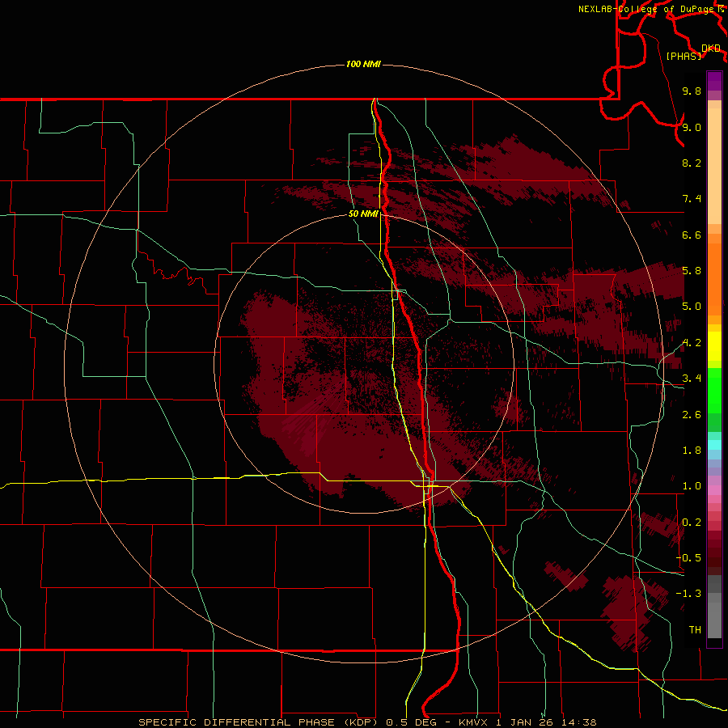This screenshot has height=728, width=728.
Task: Click the 7.4 scale value
Action: tap(692, 199)
